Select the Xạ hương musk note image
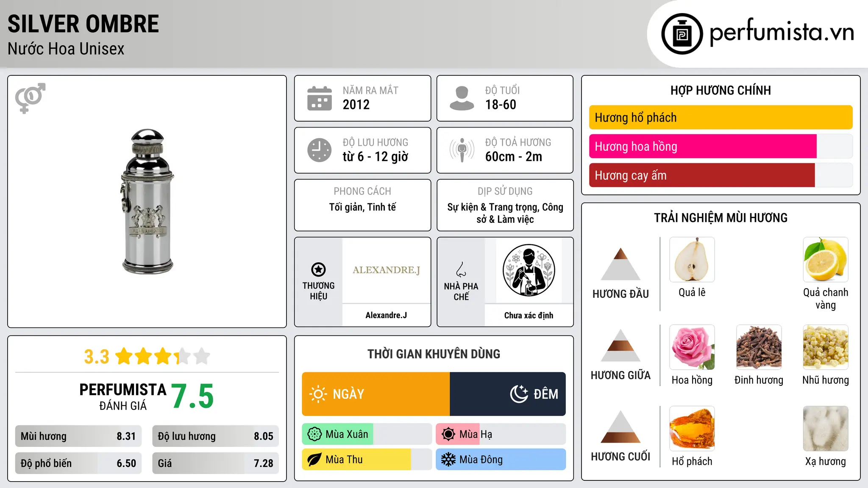 click(x=826, y=429)
